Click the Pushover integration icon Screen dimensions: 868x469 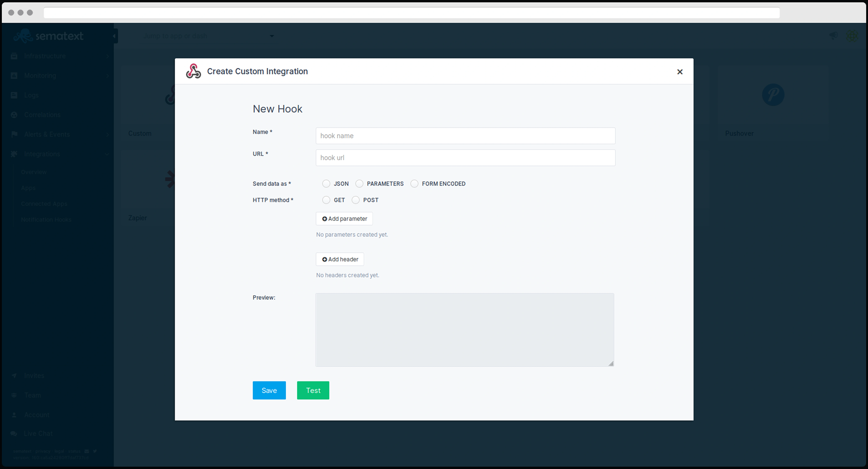point(773,95)
